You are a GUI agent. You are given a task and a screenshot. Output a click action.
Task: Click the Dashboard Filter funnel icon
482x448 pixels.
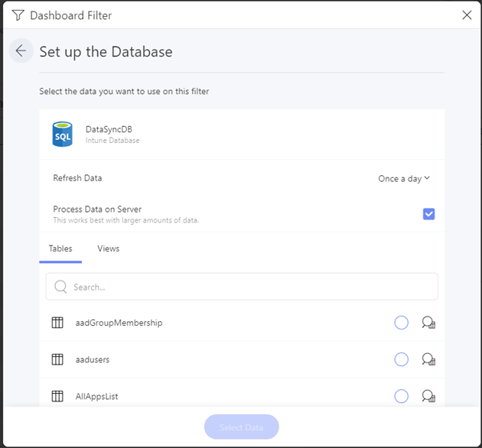pyautogui.click(x=18, y=15)
